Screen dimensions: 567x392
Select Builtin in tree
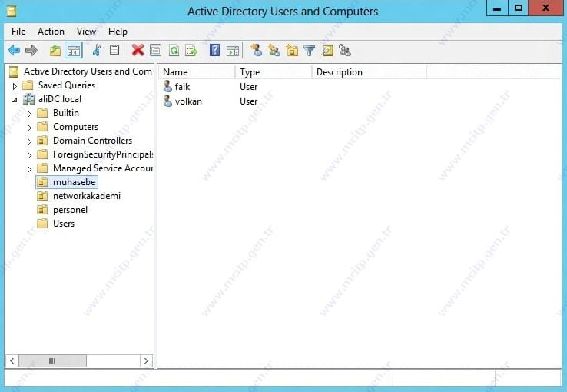tap(66, 113)
